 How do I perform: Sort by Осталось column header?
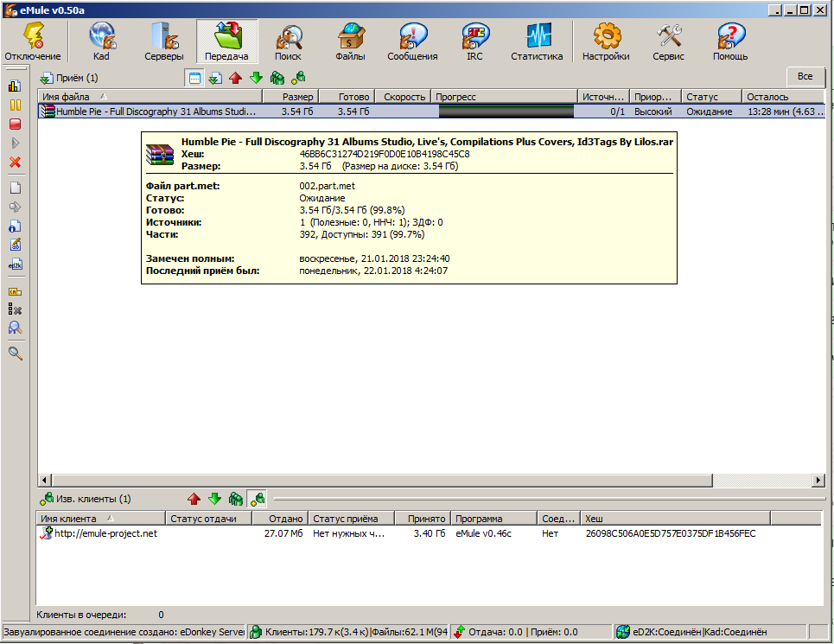click(783, 97)
